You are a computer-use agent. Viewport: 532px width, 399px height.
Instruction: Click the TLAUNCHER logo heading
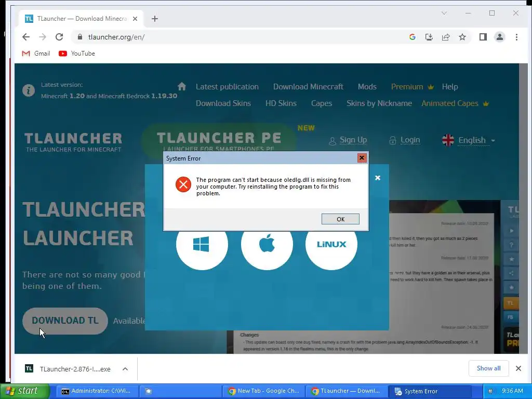pyautogui.click(x=73, y=142)
